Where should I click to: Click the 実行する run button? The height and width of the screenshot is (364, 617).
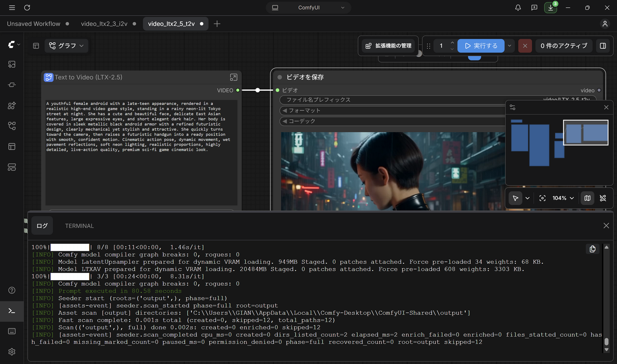click(x=481, y=46)
